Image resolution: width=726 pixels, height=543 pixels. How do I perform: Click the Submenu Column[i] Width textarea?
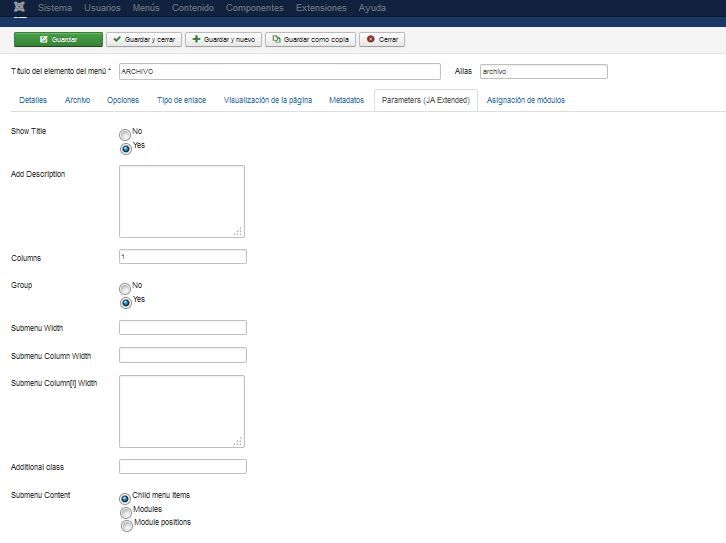pyautogui.click(x=182, y=412)
